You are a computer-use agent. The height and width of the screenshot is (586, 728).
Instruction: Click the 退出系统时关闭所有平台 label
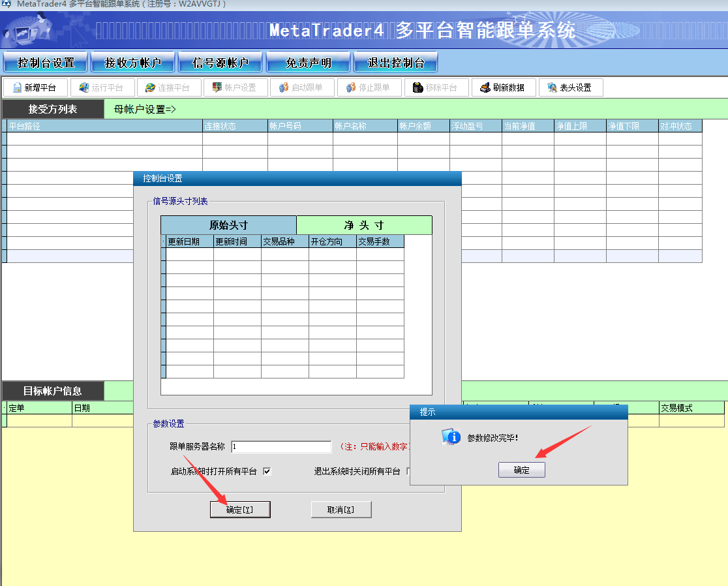coord(357,471)
